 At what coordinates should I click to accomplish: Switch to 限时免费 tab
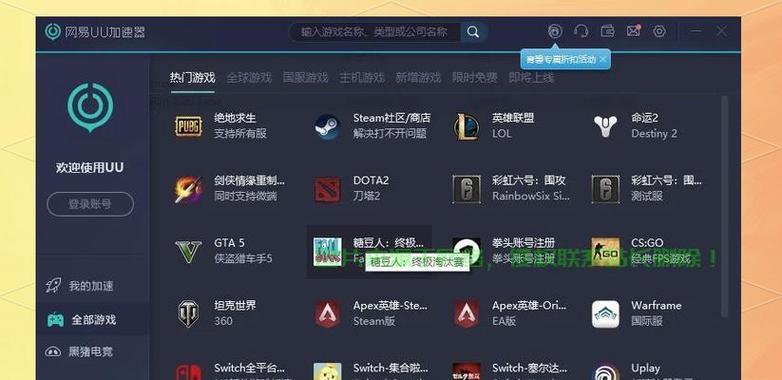[474, 78]
